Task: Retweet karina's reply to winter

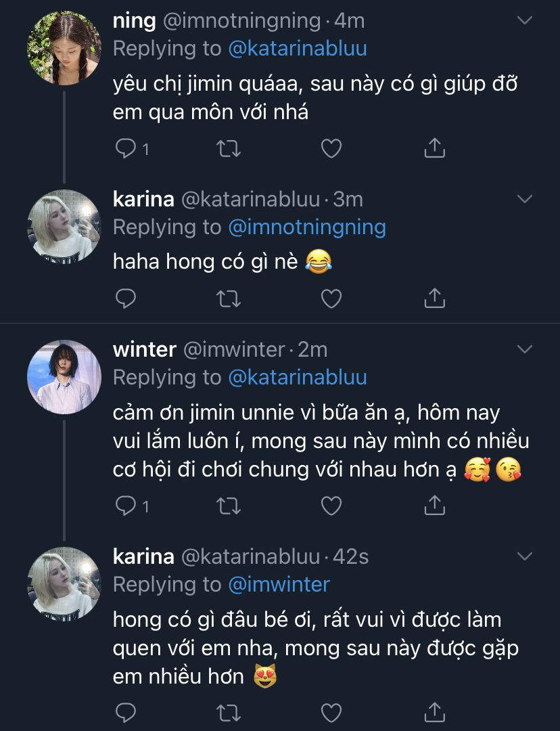Action: click(229, 711)
